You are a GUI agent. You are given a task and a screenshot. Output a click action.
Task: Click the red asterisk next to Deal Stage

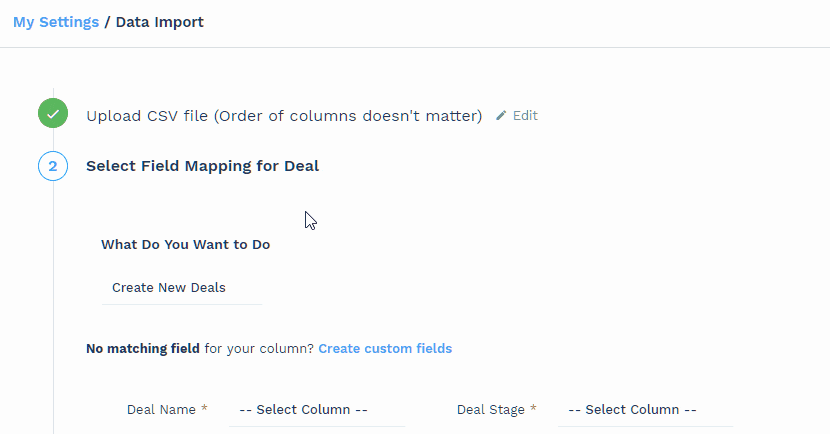(533, 409)
